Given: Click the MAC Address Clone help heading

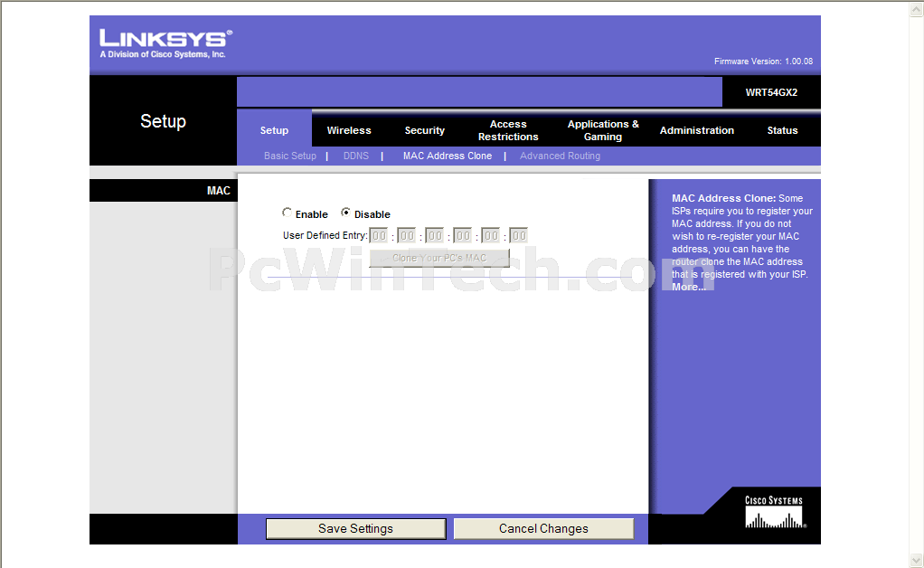Looking at the screenshot, I should pos(723,198).
